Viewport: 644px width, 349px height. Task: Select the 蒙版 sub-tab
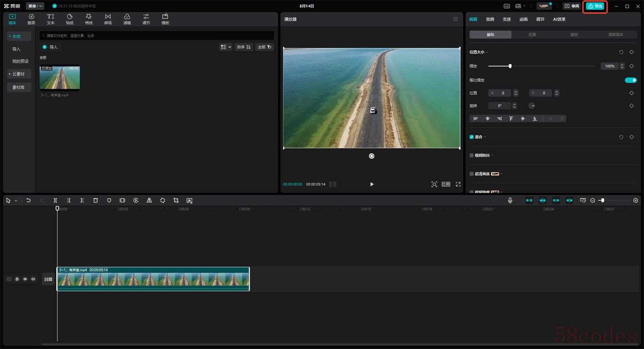574,34
